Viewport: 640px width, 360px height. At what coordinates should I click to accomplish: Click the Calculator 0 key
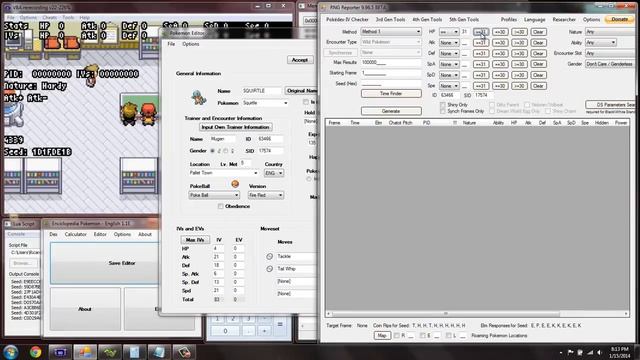coord(225,331)
